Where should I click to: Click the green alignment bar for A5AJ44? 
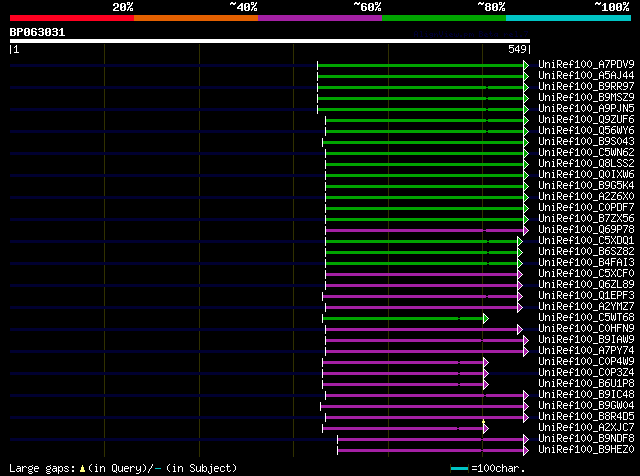[420, 76]
